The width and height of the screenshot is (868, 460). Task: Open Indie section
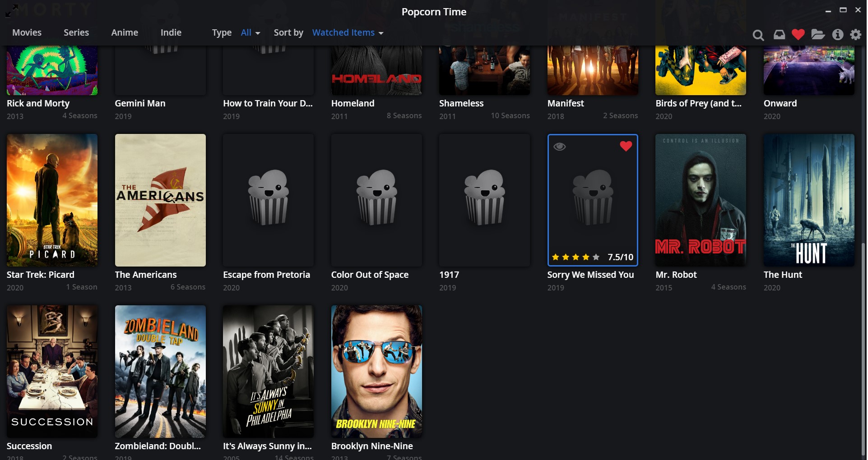[171, 32]
